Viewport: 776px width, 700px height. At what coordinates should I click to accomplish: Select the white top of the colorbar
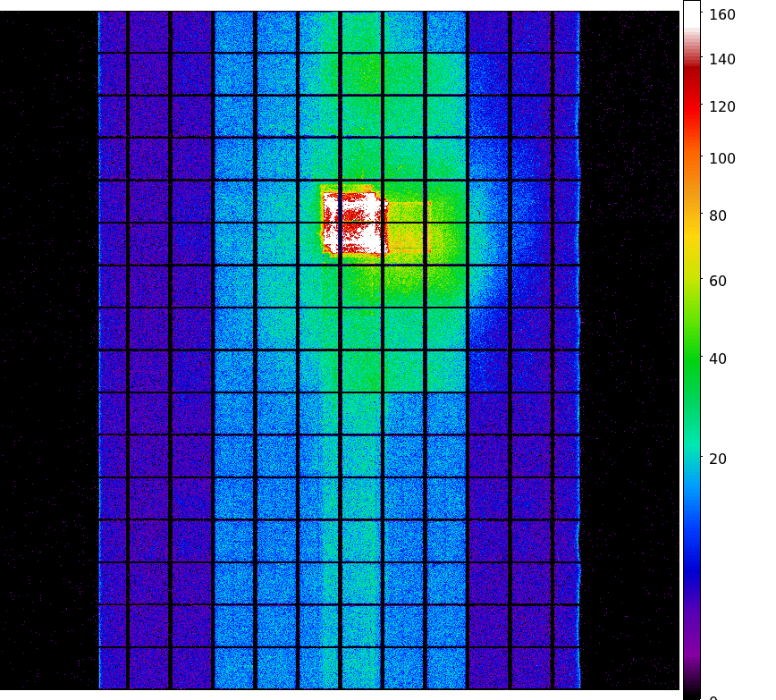pyautogui.click(x=691, y=18)
